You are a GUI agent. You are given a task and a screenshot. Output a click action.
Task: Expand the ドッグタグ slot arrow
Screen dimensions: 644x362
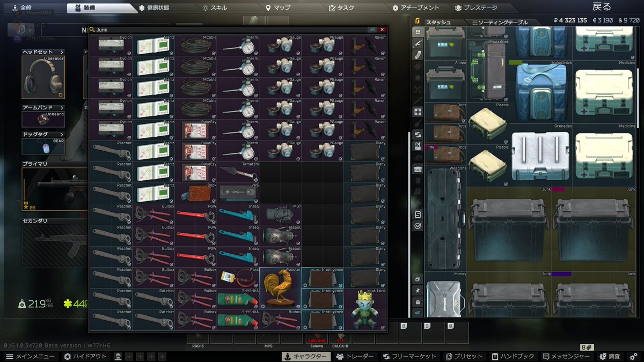pos(62,135)
